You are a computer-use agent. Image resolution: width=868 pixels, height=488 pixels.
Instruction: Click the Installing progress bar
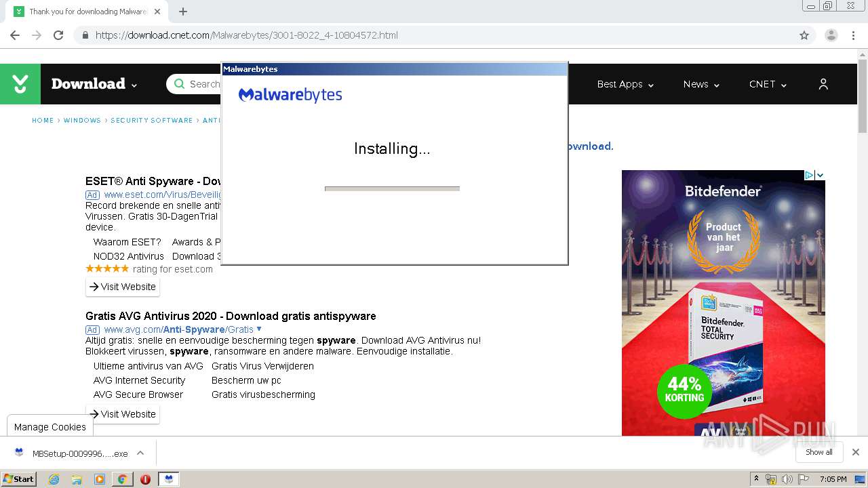tap(392, 188)
